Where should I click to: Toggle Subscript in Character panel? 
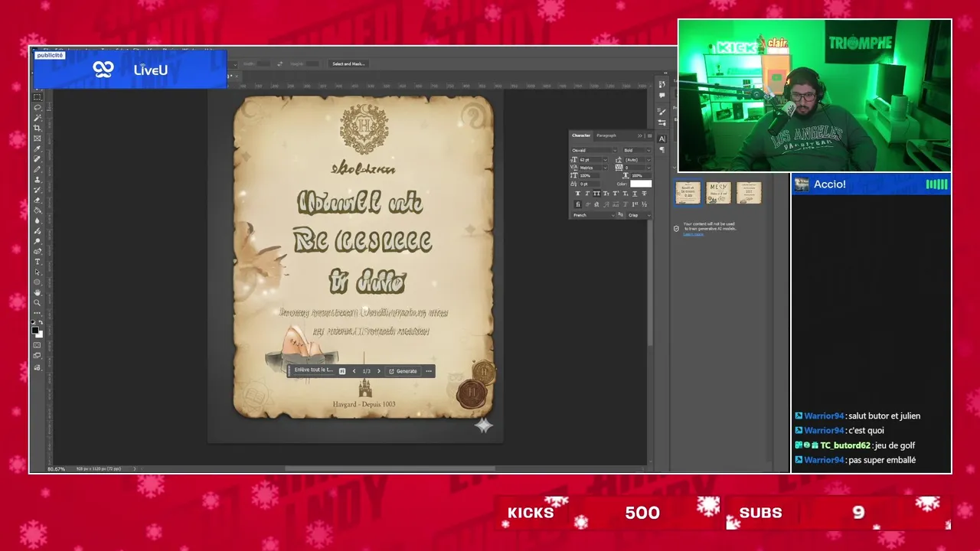[626, 194]
